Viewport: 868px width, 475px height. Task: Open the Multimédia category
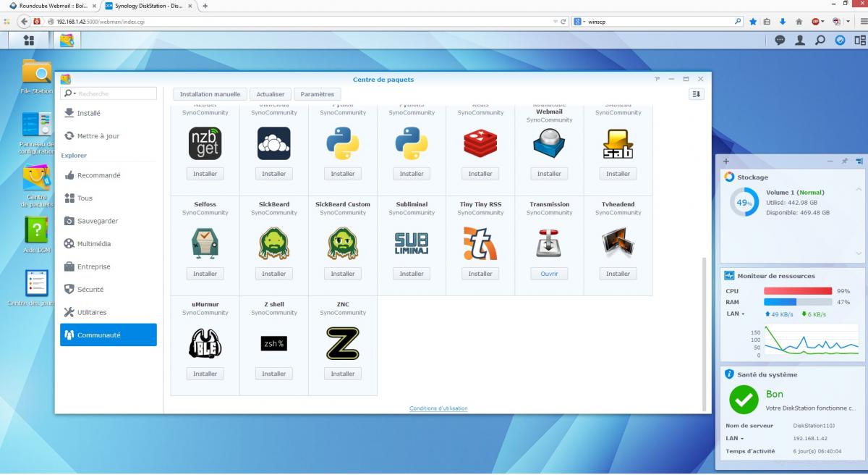[109, 244]
